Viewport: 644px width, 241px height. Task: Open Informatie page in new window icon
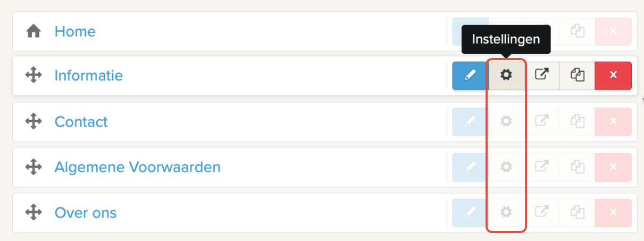(541, 76)
